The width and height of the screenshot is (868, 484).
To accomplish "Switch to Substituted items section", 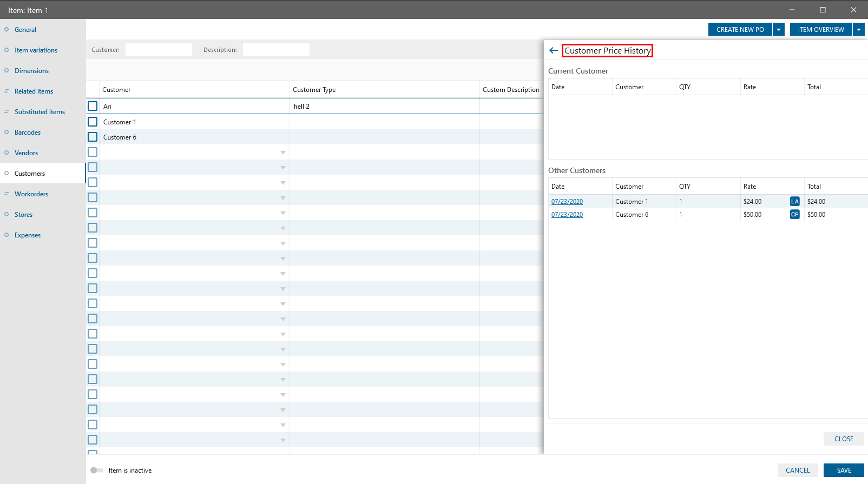I will pyautogui.click(x=40, y=112).
